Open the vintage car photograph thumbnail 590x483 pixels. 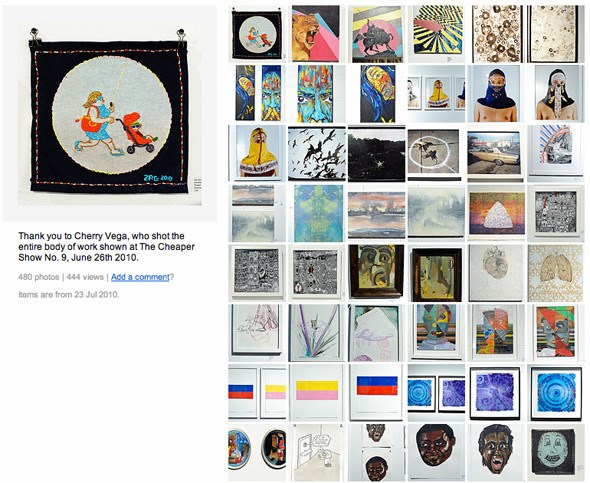click(495, 153)
